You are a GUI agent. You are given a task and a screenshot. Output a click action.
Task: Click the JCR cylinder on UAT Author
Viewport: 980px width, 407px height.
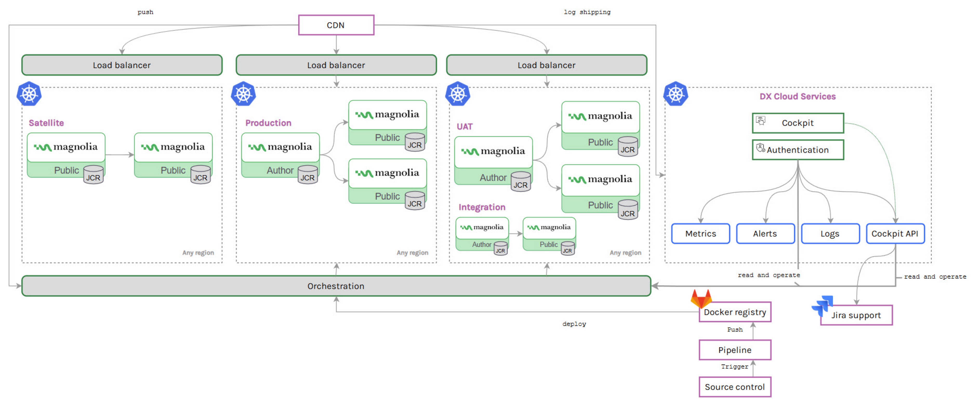point(520,182)
